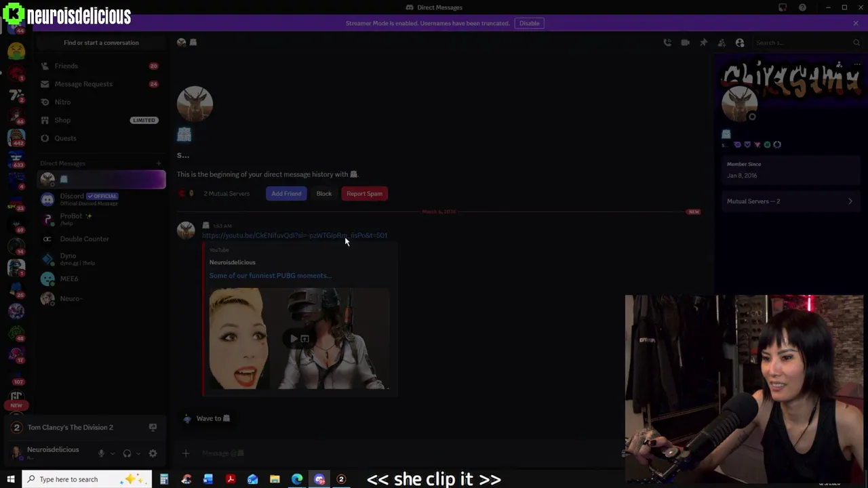Click Windows taskbar search box
Image resolution: width=868 pixels, height=488 pixels.
click(x=87, y=479)
